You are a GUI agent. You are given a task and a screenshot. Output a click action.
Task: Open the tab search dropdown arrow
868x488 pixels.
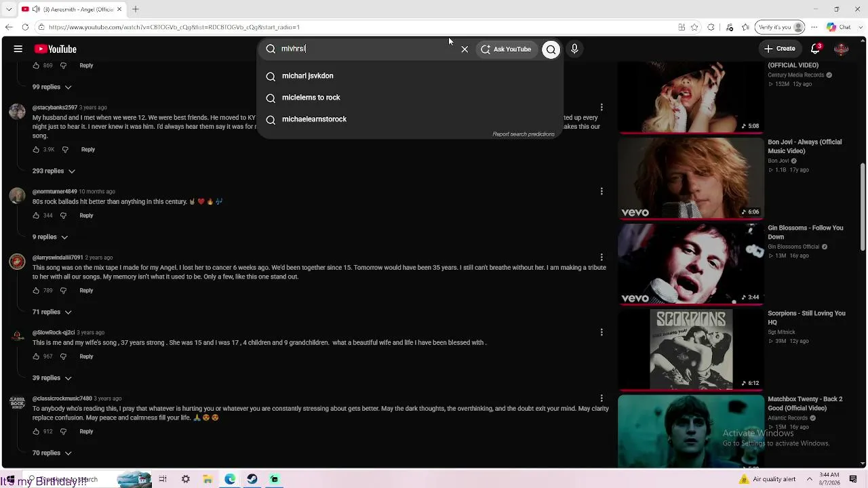(9, 9)
